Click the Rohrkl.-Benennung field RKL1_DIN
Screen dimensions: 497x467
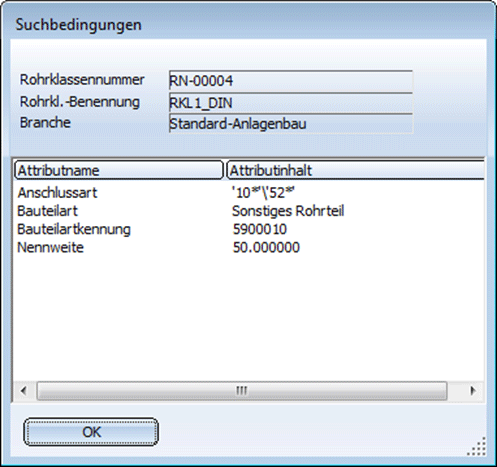click(x=291, y=103)
